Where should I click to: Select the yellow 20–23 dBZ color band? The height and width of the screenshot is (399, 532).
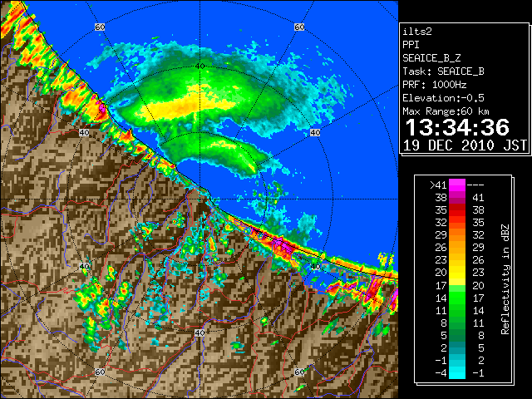click(x=457, y=273)
